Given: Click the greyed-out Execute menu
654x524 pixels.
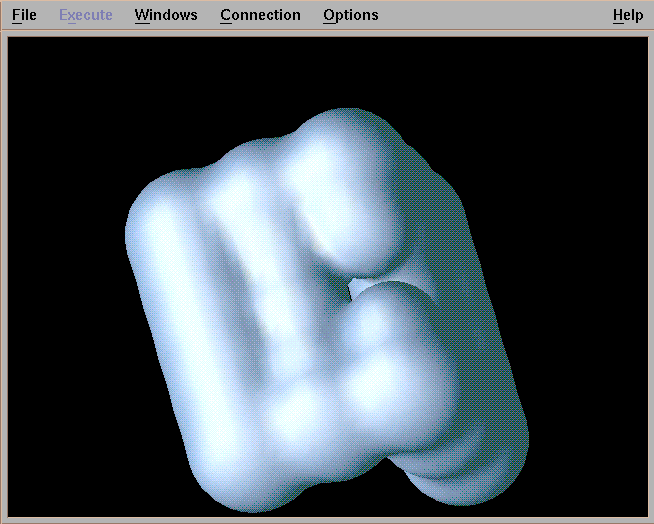Looking at the screenshot, I should click(x=85, y=15).
